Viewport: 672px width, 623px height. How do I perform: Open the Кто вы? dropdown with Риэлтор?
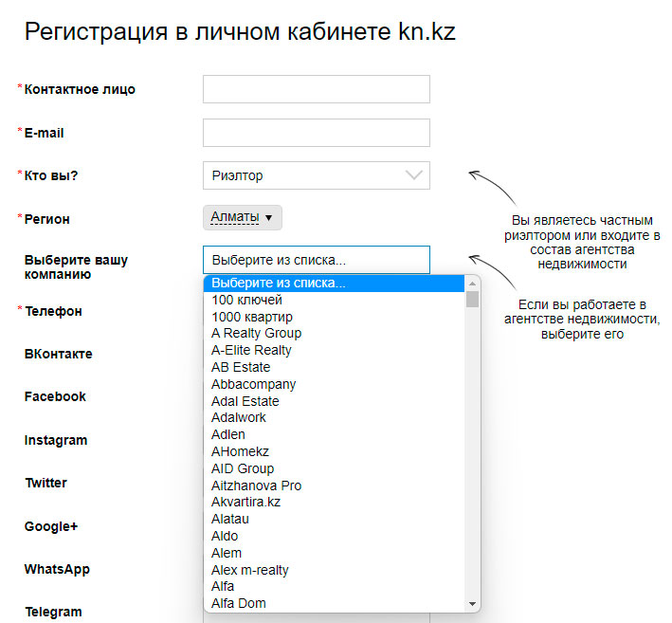coord(316,175)
